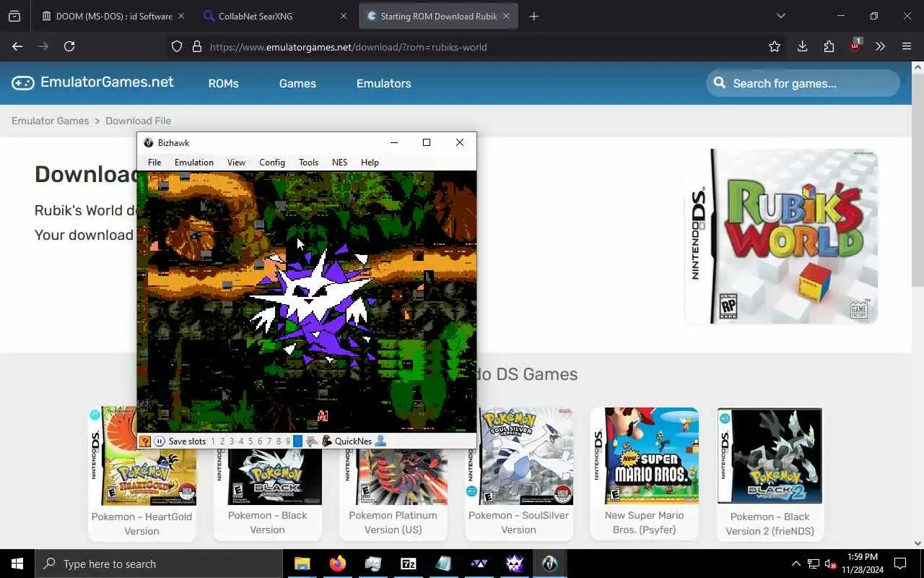Click the tracking protection shield icon
The height and width of the screenshot is (578, 924).
pyautogui.click(x=177, y=47)
